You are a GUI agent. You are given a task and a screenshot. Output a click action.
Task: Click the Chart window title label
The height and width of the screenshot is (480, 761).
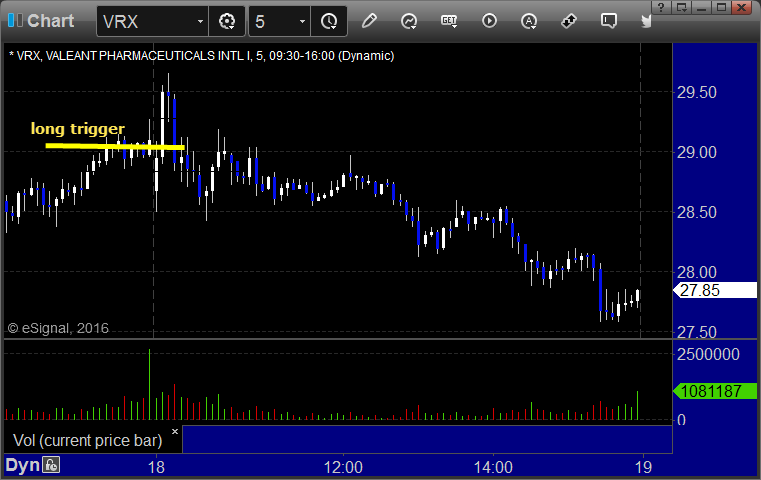pos(50,21)
